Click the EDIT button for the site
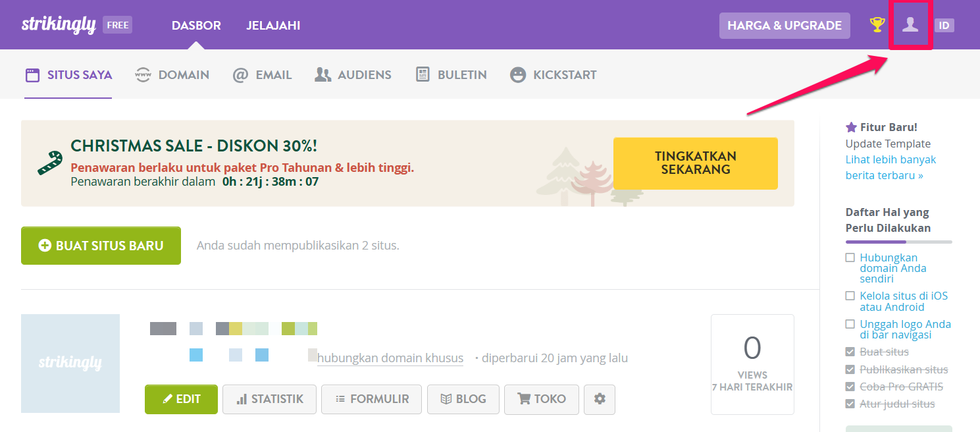The width and height of the screenshot is (980, 432). click(181, 399)
